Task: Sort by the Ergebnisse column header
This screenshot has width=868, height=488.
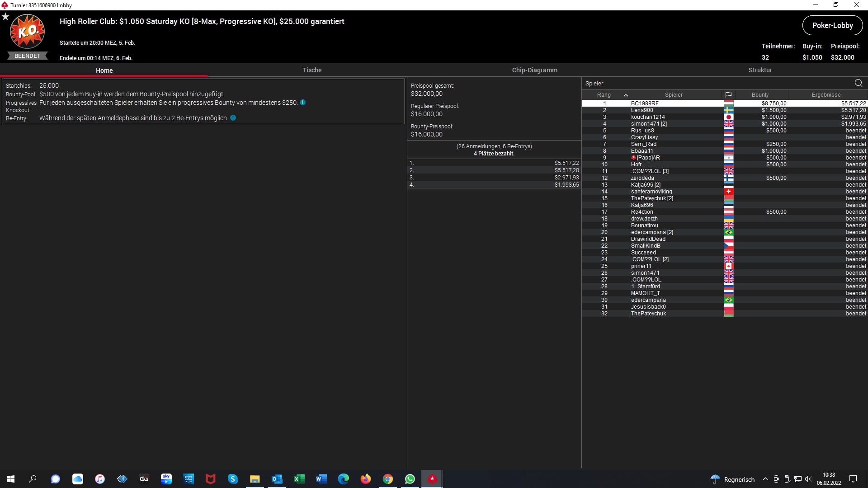Action: click(x=826, y=95)
